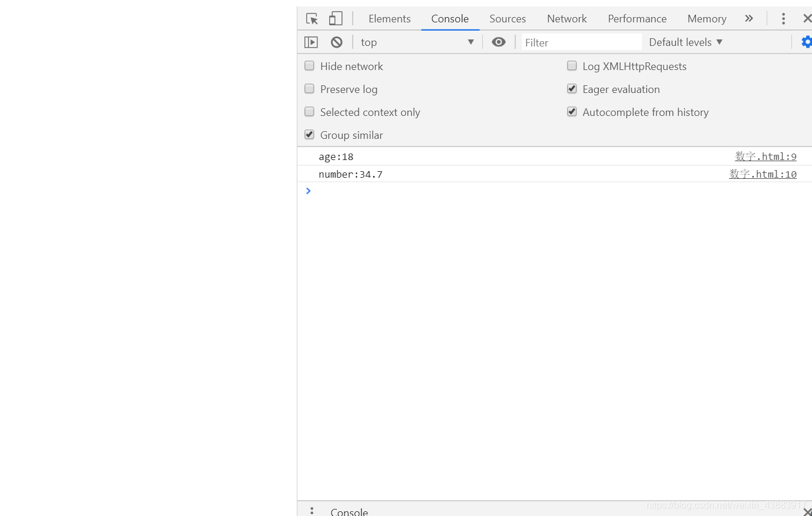Open console settings gear

[x=807, y=42]
